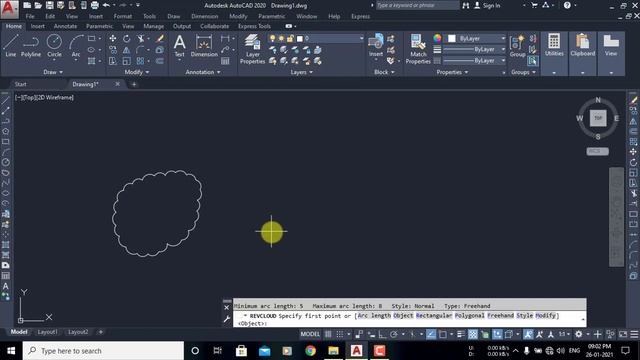Click Sign In button
The width and height of the screenshot is (640, 360).
[x=487, y=5]
